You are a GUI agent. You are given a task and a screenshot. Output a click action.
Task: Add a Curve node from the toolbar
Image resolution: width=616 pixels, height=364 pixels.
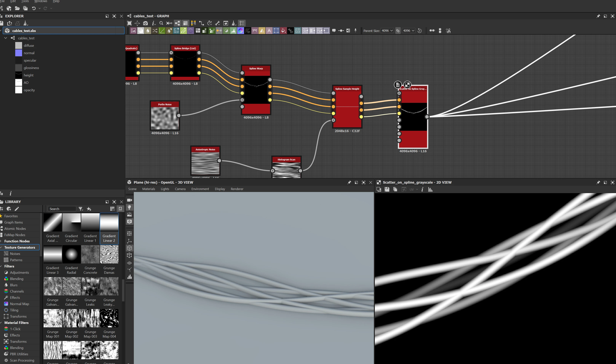click(x=162, y=31)
